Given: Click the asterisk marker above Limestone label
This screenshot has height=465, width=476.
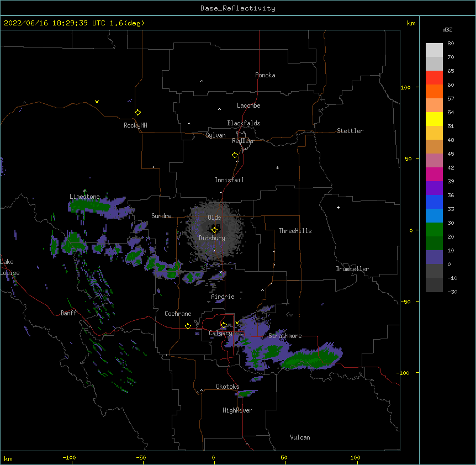Looking at the screenshot, I should point(84,191).
